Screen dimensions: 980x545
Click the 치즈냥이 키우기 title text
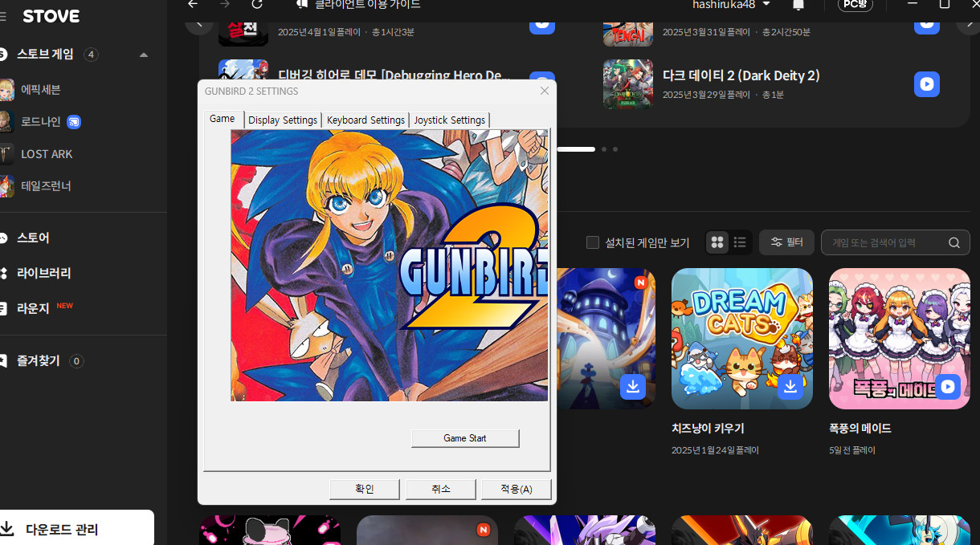pos(708,429)
